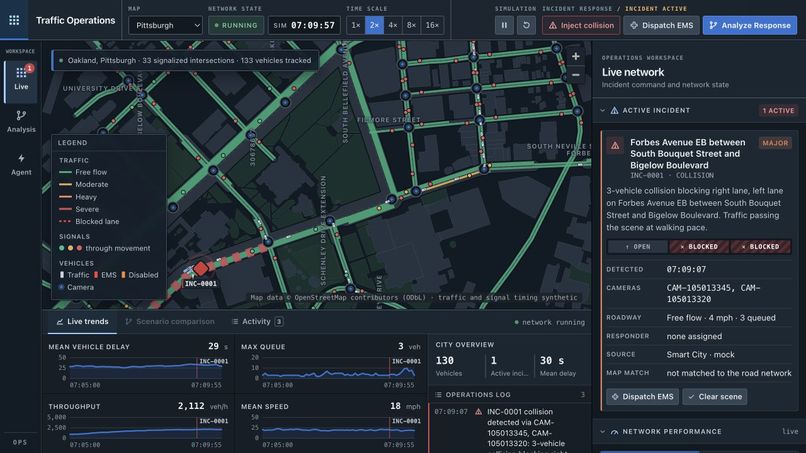
Task: Reset the simulation with the restart icon
Action: coord(526,25)
